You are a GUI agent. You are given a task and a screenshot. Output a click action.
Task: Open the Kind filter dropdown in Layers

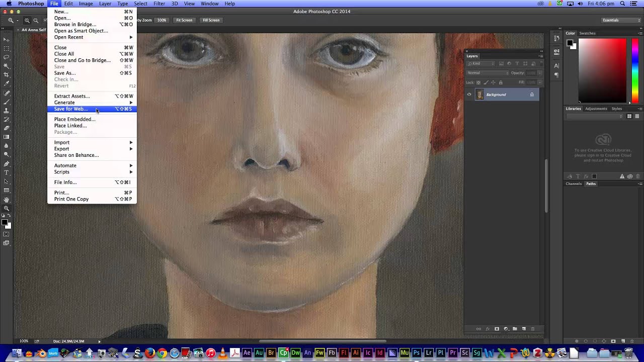click(x=481, y=64)
